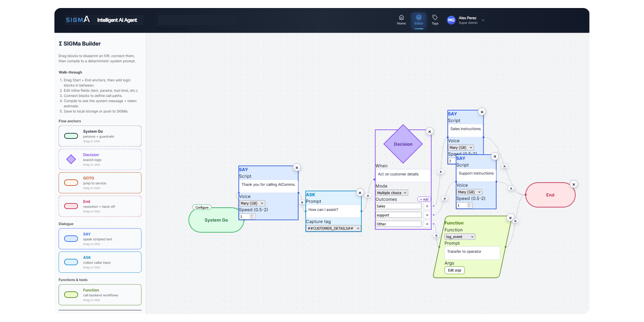Close the green Function block
This screenshot has height=322, width=644.
click(x=510, y=218)
